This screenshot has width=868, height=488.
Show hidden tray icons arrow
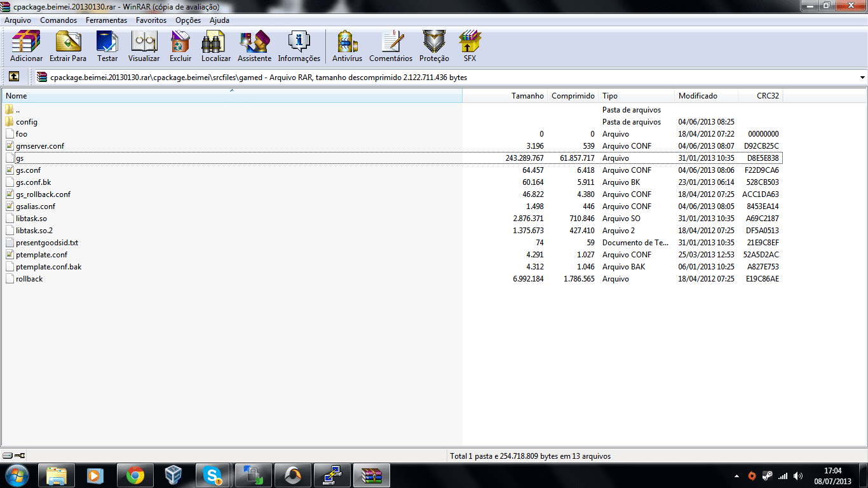coord(736,475)
